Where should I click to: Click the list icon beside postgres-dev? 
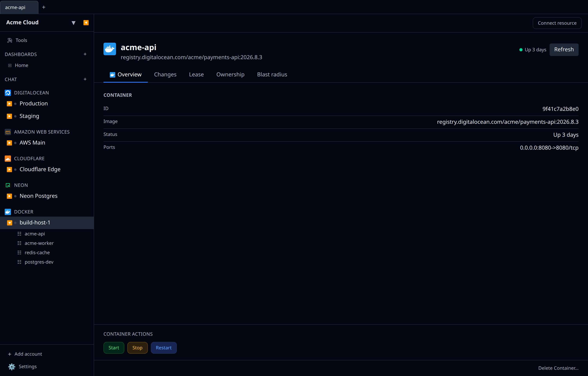[x=19, y=262]
